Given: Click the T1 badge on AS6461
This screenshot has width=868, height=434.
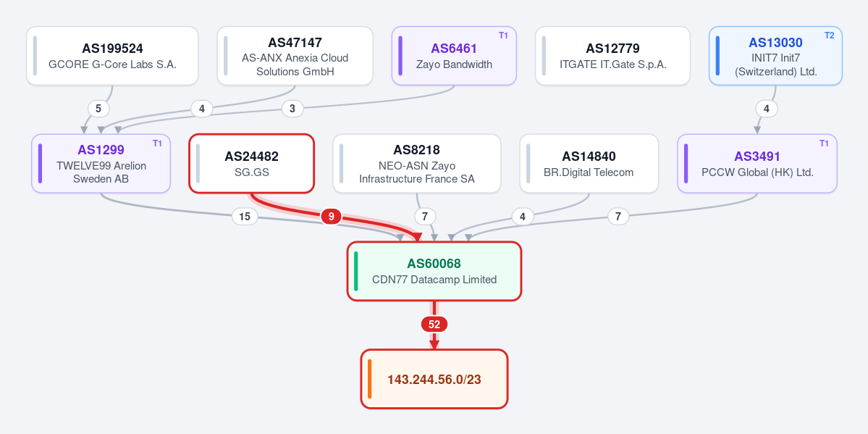Looking at the screenshot, I should [x=503, y=36].
